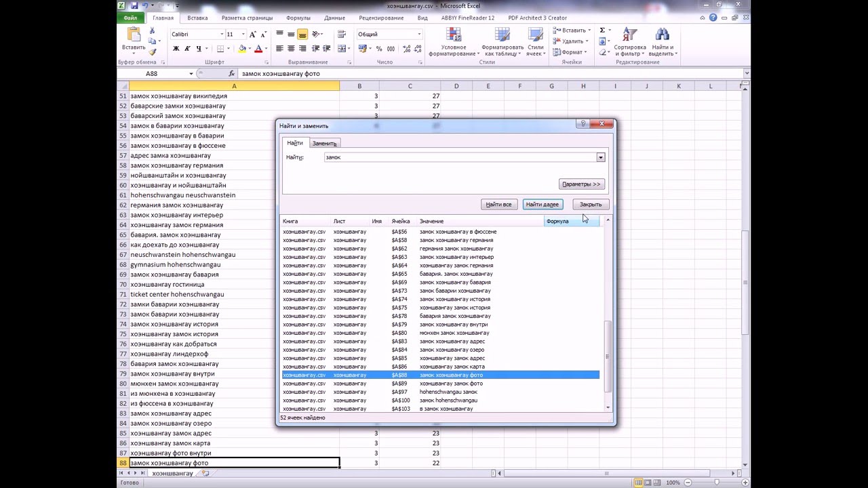Click the zoom slider in status bar
Image resolution: width=868 pixels, height=488 pixels.
point(717,483)
